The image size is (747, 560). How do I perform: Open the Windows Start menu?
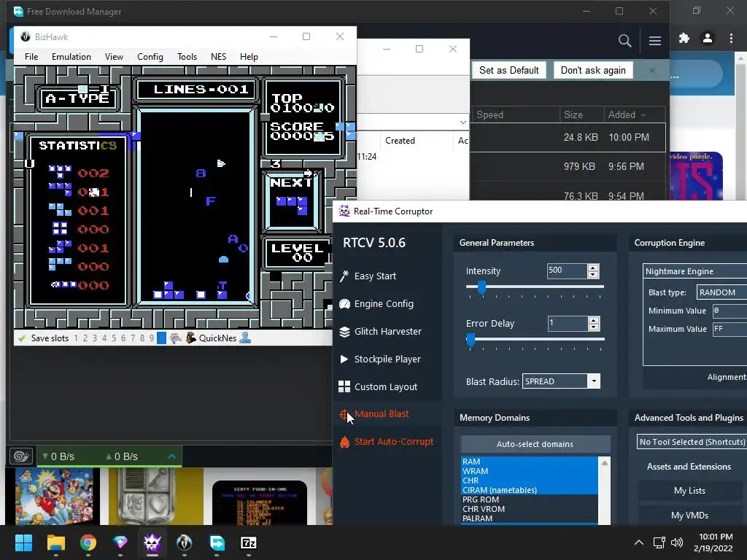coord(23,542)
